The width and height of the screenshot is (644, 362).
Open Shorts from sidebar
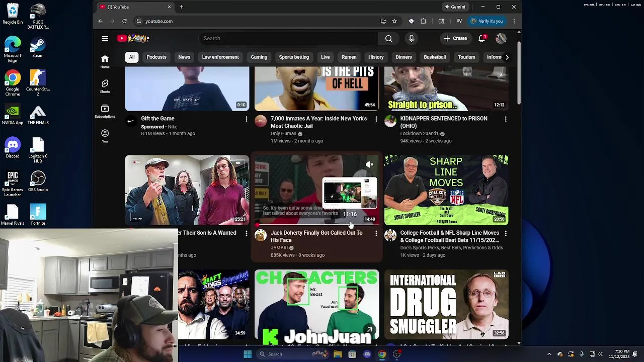pos(105,86)
